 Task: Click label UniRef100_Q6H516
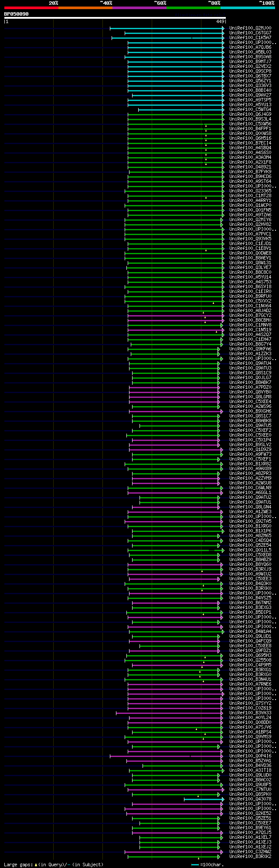coord(250,138)
